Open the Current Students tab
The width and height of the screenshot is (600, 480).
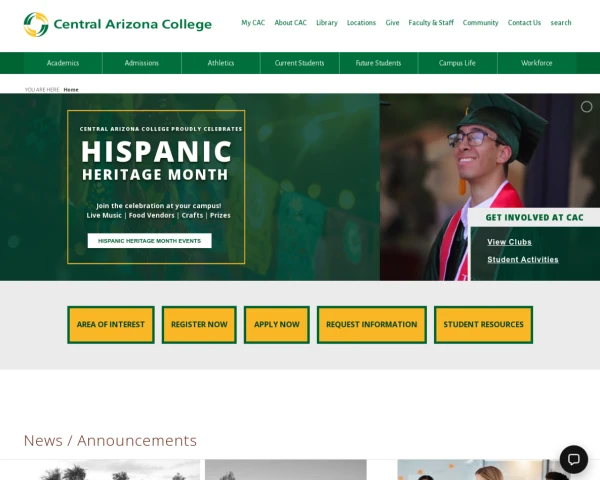coord(300,63)
